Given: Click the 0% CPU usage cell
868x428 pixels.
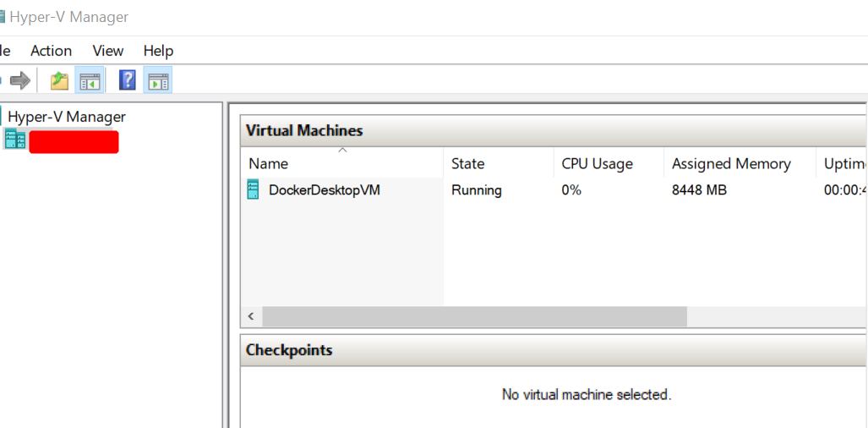Looking at the screenshot, I should pos(571,190).
